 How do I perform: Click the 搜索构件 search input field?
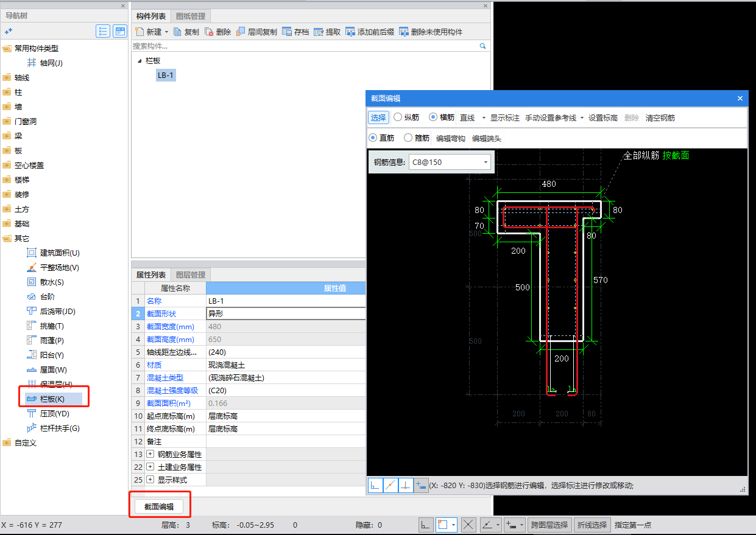pyautogui.click(x=305, y=46)
